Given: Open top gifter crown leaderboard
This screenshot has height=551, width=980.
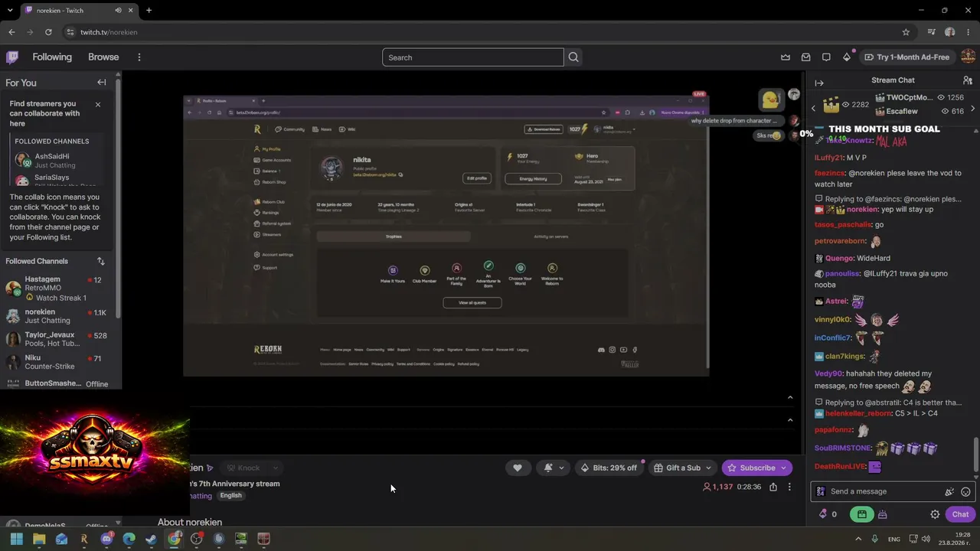Looking at the screenshot, I should pos(831,105).
